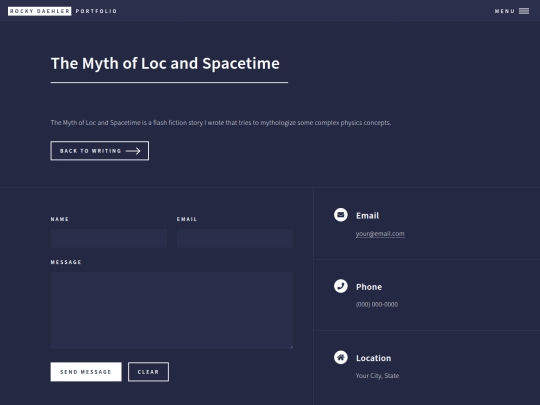Image resolution: width=540 pixels, height=405 pixels.
Task: Click the envelope Email icon
Action: click(341, 215)
